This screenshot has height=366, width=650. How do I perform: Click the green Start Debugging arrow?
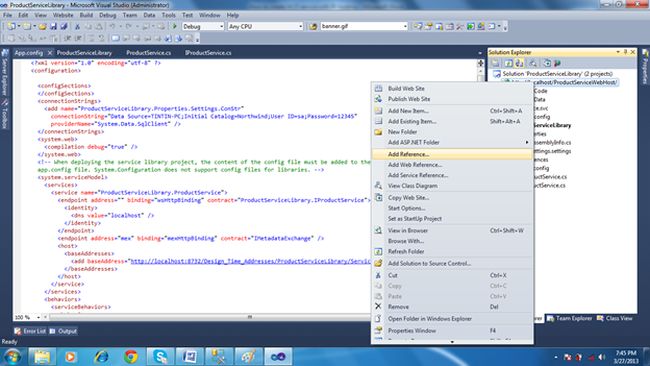coord(175,26)
